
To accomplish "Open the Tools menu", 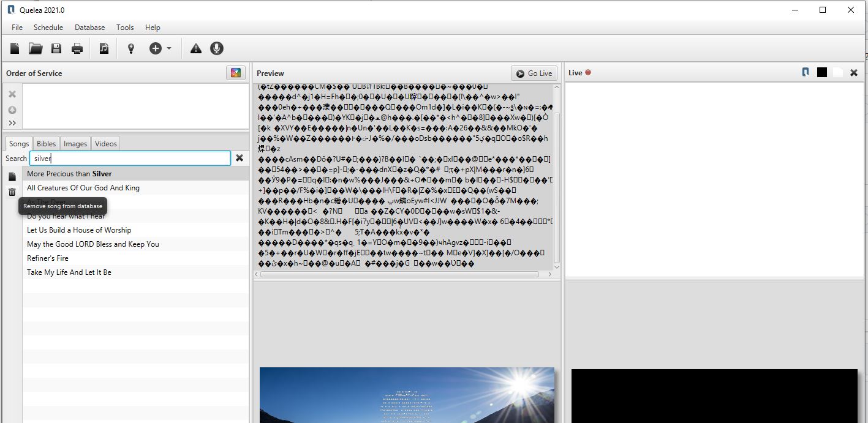I will [x=125, y=27].
